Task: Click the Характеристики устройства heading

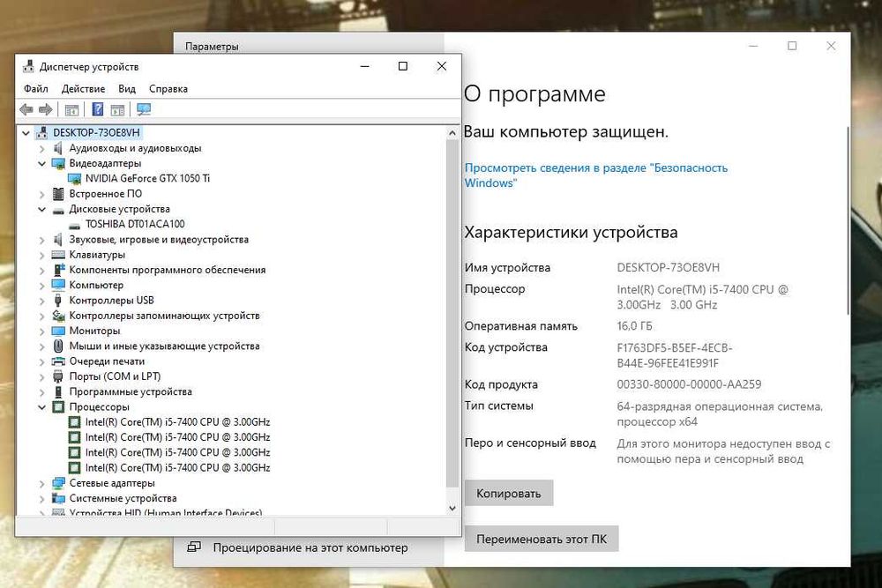Action: [x=571, y=232]
